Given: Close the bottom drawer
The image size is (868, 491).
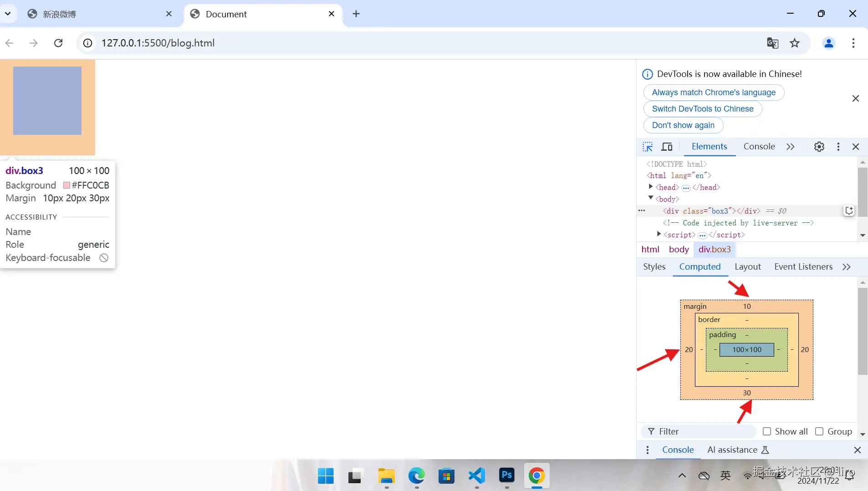Looking at the screenshot, I should (858, 450).
